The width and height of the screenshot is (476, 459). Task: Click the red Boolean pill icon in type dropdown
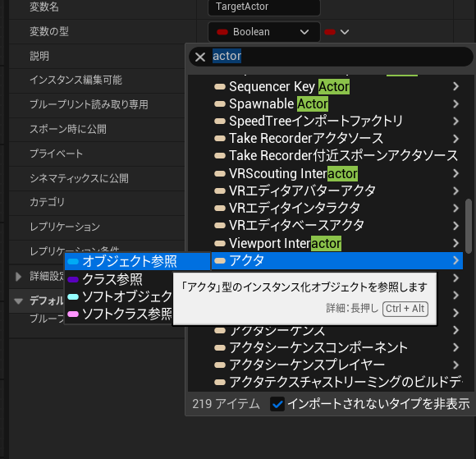(x=222, y=32)
